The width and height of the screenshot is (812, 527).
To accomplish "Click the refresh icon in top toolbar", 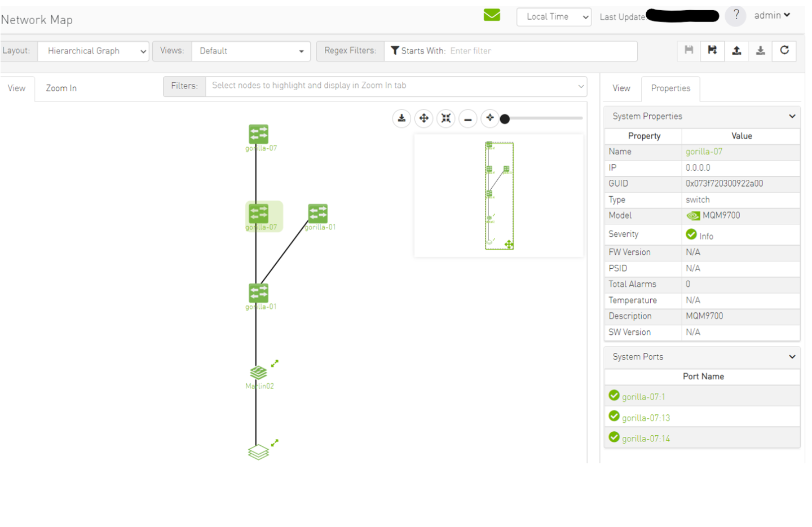I will [784, 51].
